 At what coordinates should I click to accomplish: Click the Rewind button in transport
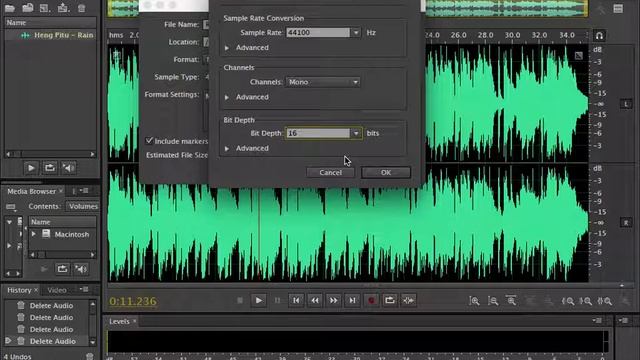[x=315, y=300]
